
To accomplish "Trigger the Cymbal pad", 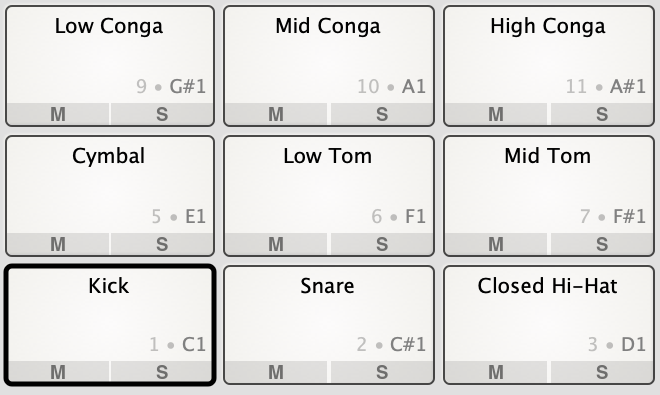I will point(110,185).
